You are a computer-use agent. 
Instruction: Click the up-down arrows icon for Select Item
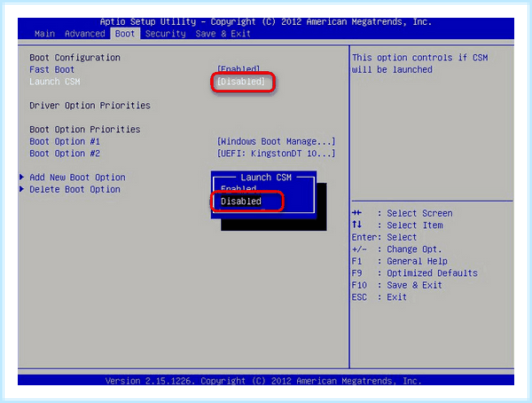pos(356,225)
